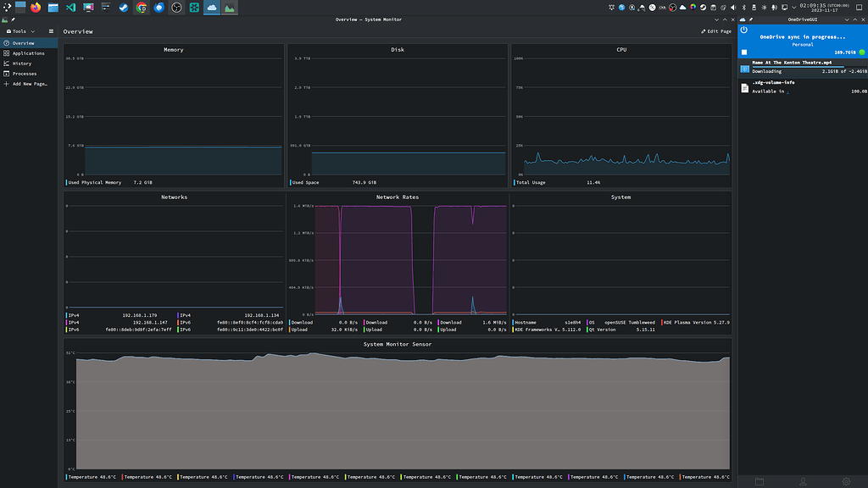This screenshot has height=488, width=868.
Task: Toggle pin on System Monitor title bar
Action: tap(14, 19)
